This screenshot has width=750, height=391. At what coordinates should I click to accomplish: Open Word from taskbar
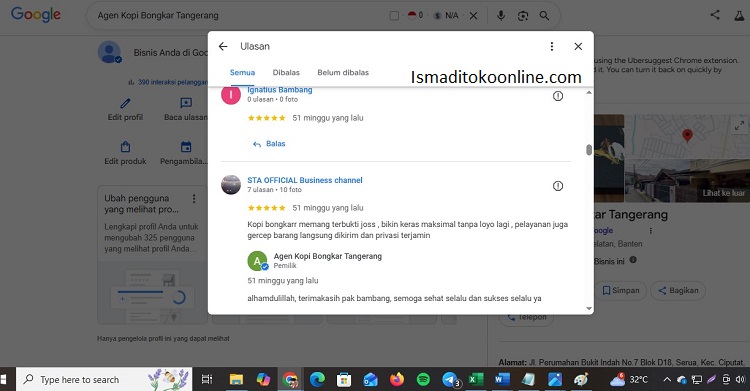[502, 380]
